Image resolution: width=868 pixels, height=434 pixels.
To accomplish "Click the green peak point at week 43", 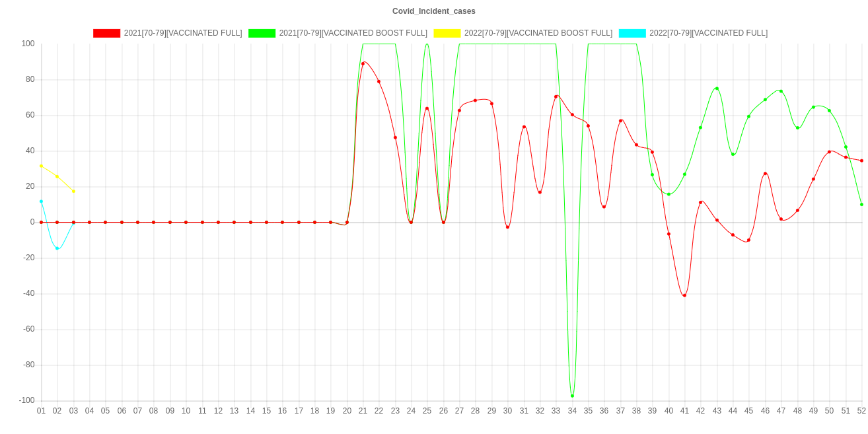I will (x=717, y=89).
